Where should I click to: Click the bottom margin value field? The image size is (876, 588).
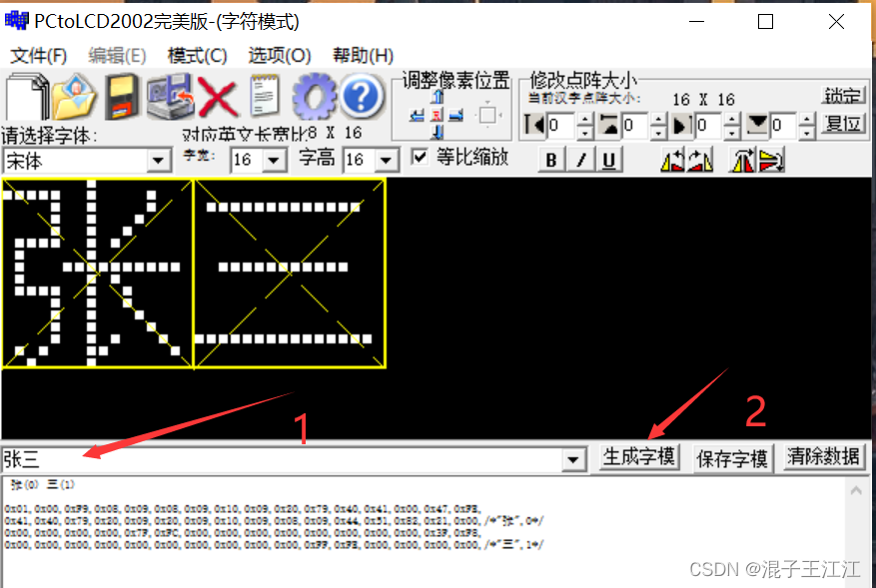[x=783, y=125]
